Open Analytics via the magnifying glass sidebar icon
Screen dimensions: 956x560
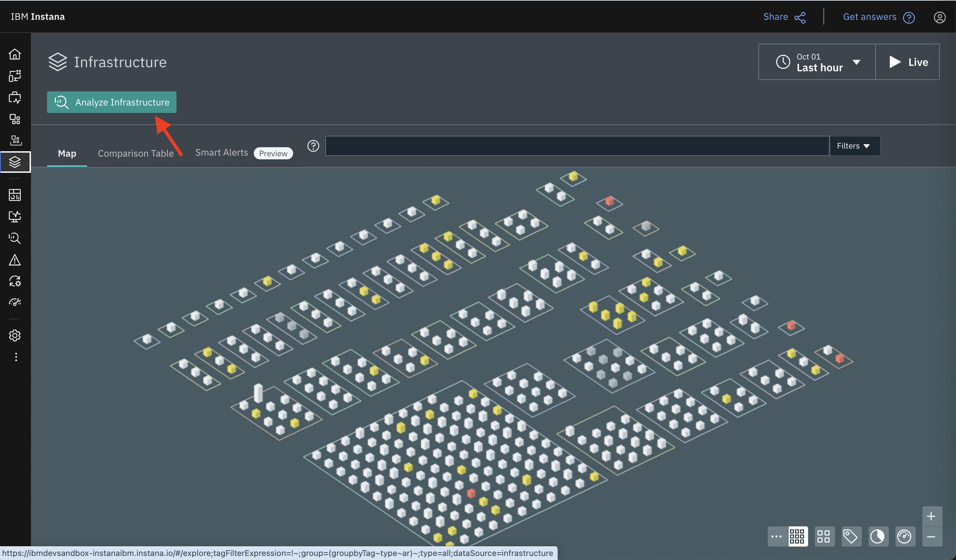click(x=15, y=238)
